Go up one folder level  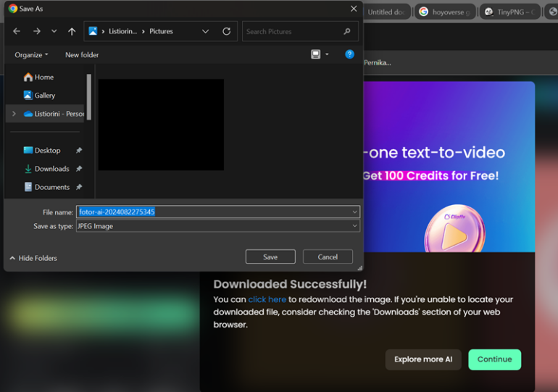[72, 32]
